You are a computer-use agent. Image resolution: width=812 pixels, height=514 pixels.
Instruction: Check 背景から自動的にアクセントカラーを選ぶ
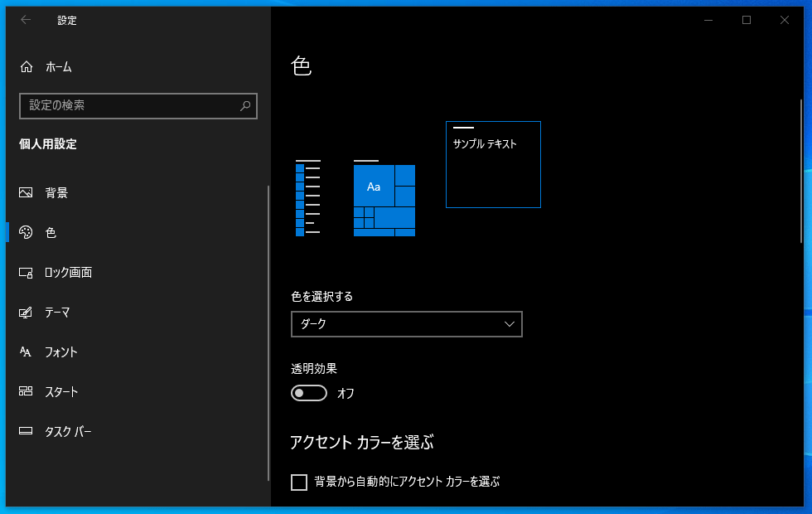click(x=299, y=482)
